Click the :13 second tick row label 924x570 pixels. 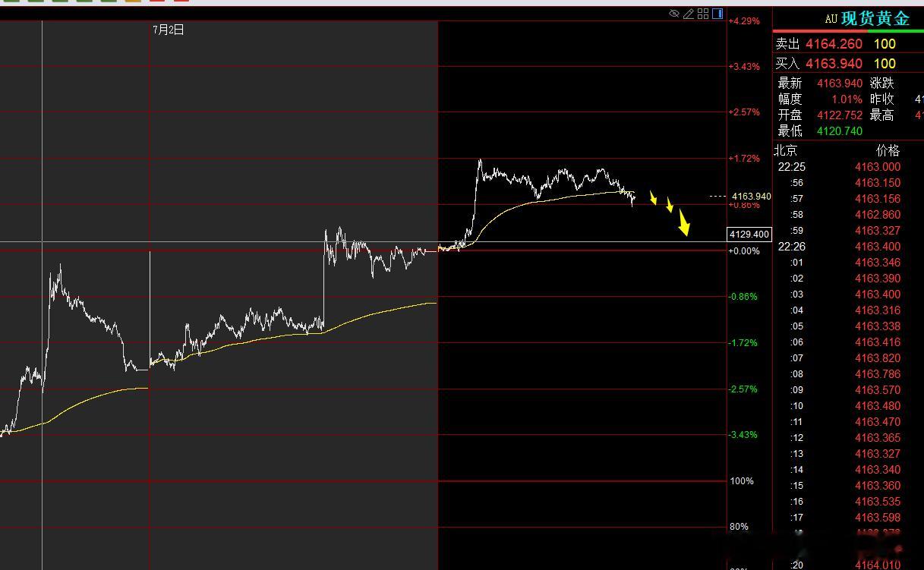click(x=796, y=454)
